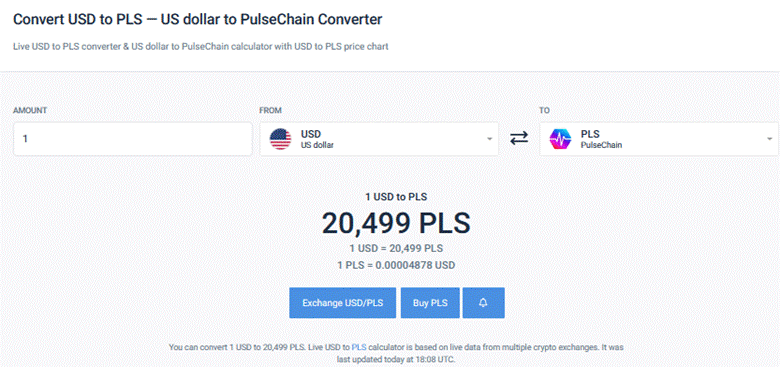Viewport: 780px width, 367px height.
Task: Follow the PLS link in description
Action: (x=359, y=347)
